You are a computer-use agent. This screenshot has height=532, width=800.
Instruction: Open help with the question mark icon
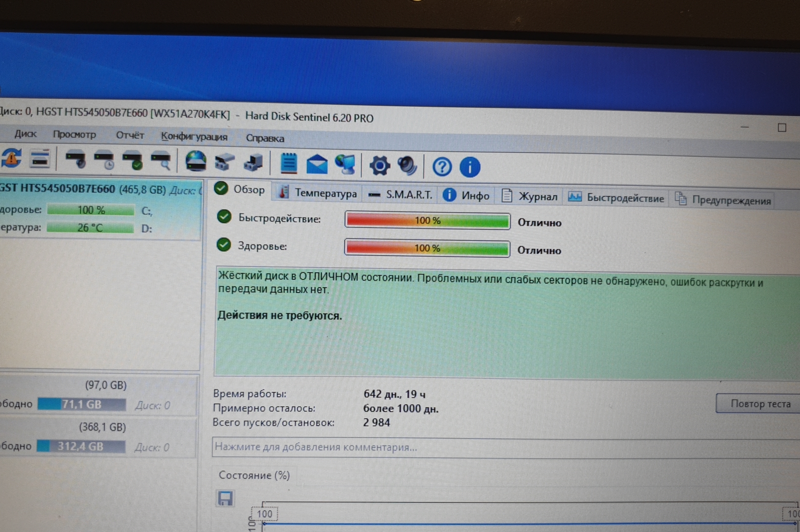(442, 167)
